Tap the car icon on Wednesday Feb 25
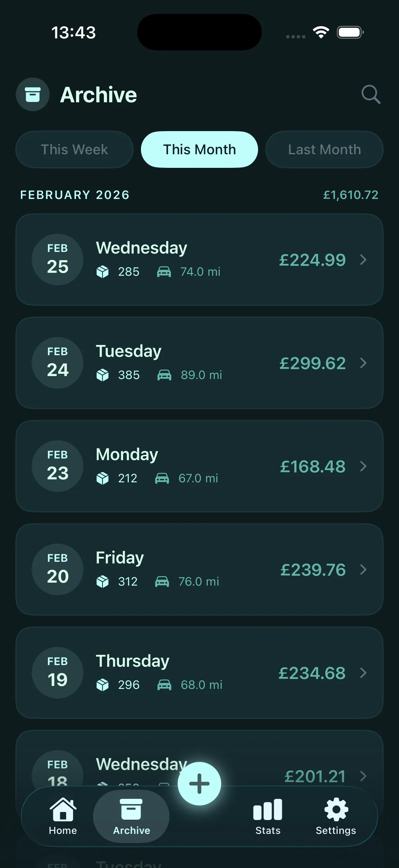Image resolution: width=399 pixels, height=868 pixels. pos(164,271)
